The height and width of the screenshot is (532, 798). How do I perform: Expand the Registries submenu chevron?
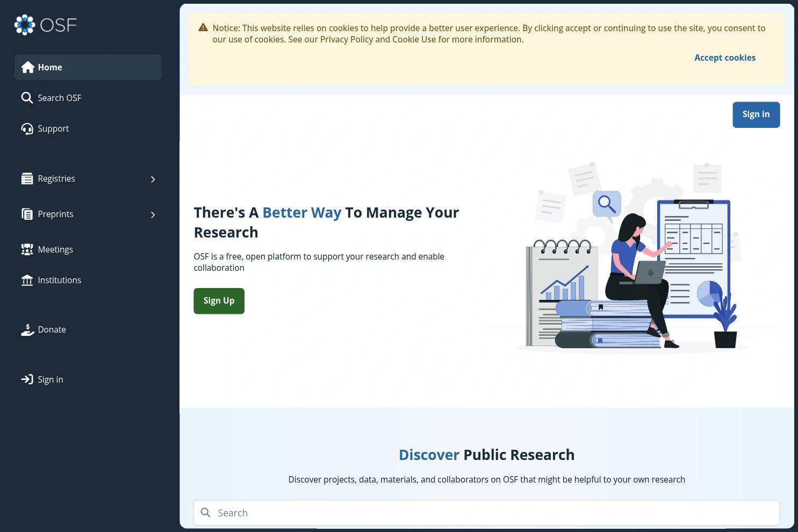(x=153, y=179)
